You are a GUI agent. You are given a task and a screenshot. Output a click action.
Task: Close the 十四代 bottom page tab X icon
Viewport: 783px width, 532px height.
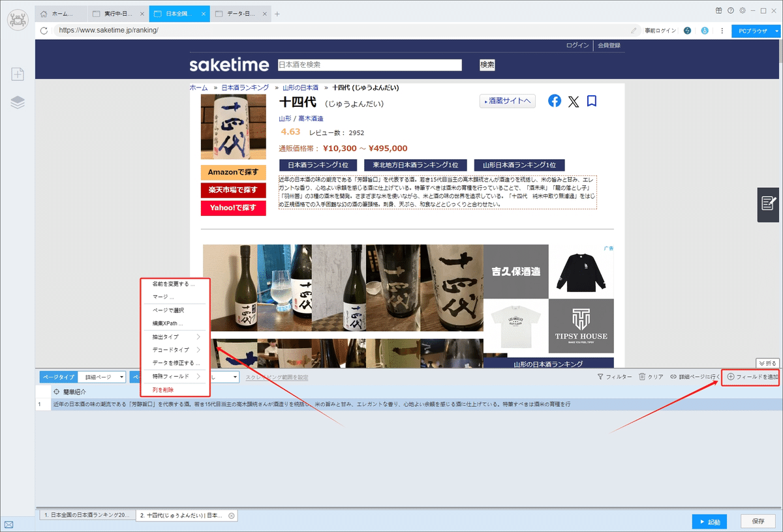pos(231,515)
